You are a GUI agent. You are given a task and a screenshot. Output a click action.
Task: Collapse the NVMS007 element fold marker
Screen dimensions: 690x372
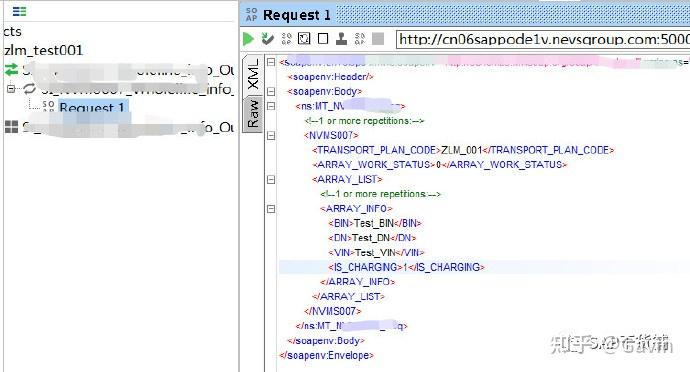(x=271, y=136)
